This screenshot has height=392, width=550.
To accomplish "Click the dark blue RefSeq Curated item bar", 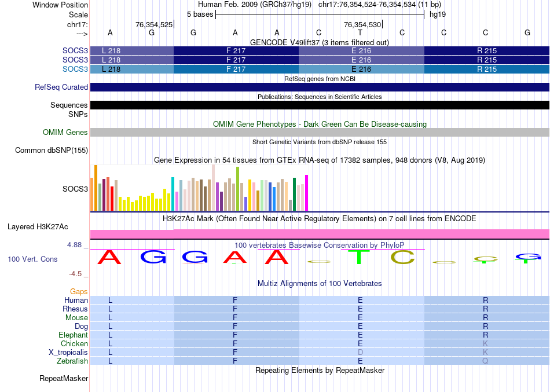I will click(x=320, y=87).
